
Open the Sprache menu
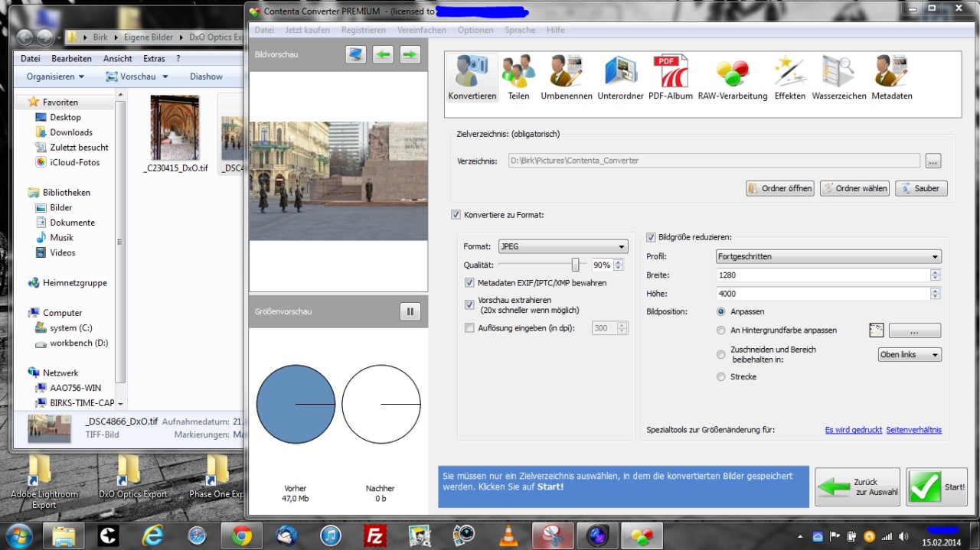pyautogui.click(x=520, y=30)
